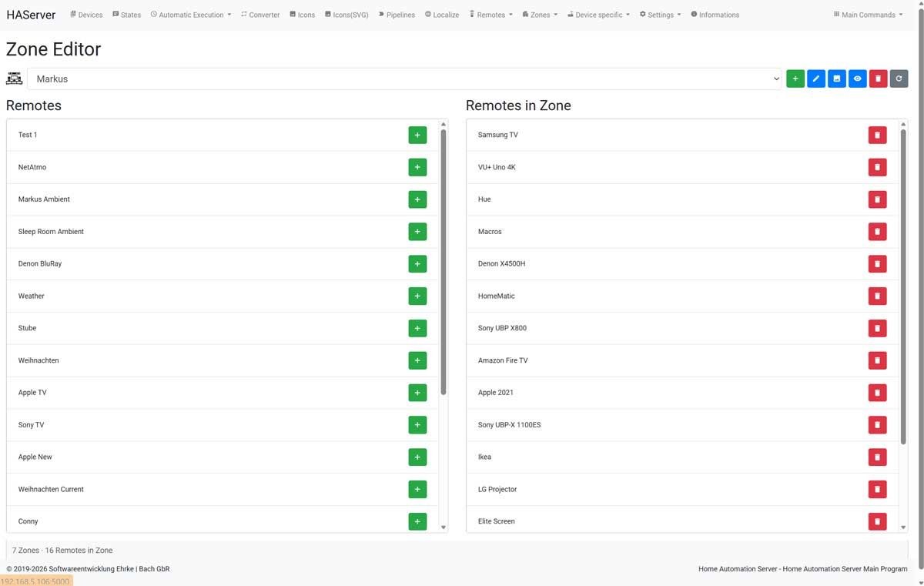The image size is (924, 586).
Task: Click the Remotes in Zone scrollbar thumb
Action: [x=903, y=286]
